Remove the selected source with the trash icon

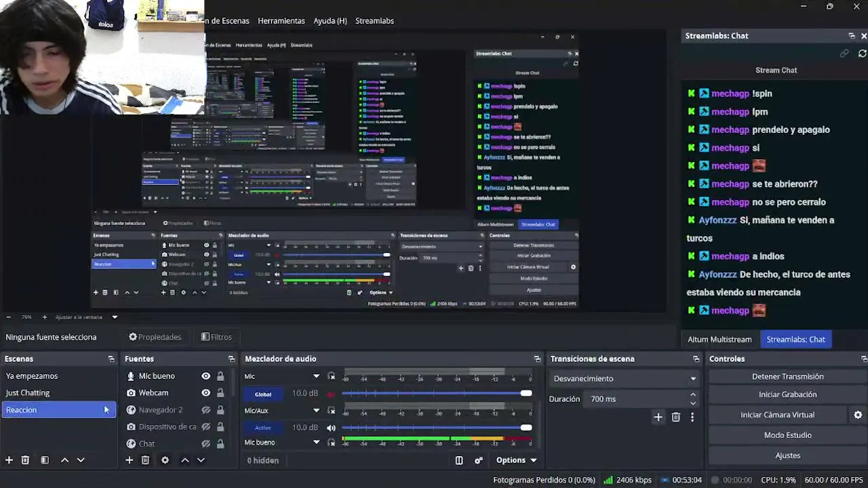point(145,460)
